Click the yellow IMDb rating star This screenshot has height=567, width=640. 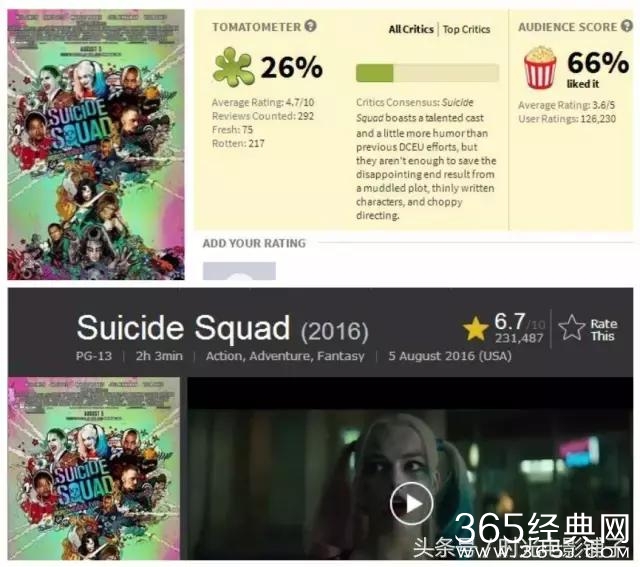tap(476, 328)
